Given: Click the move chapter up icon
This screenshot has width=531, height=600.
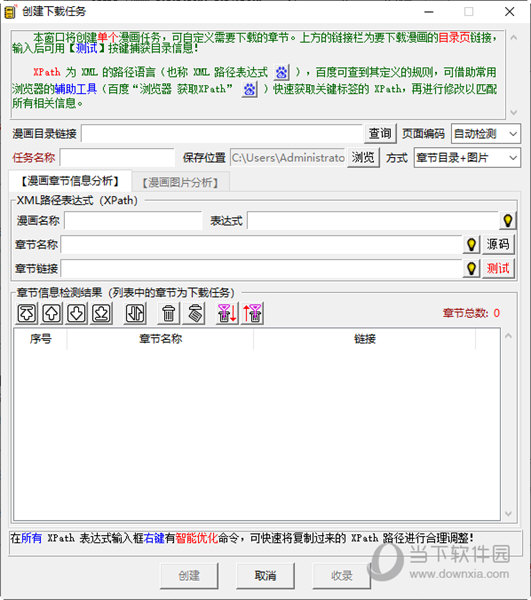Looking at the screenshot, I should [52, 313].
